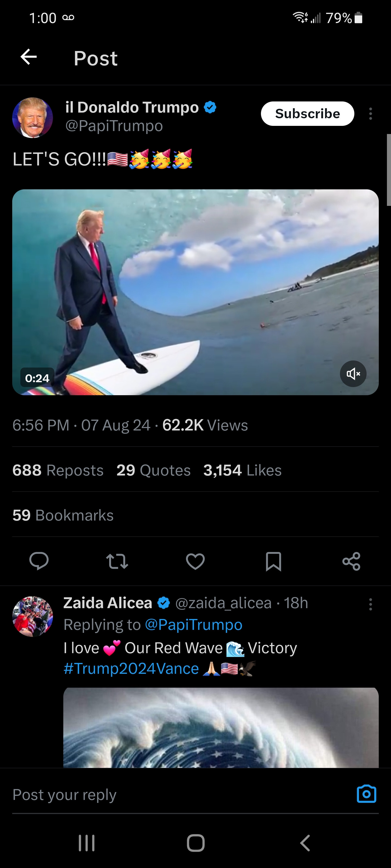Unmute the video with speaker icon

click(x=353, y=374)
